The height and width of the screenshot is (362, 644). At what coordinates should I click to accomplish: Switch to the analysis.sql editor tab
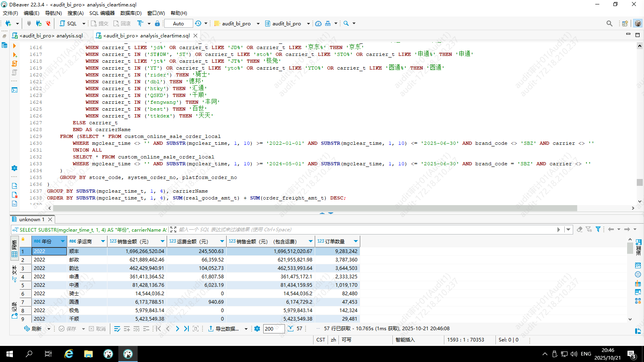tap(51, 35)
